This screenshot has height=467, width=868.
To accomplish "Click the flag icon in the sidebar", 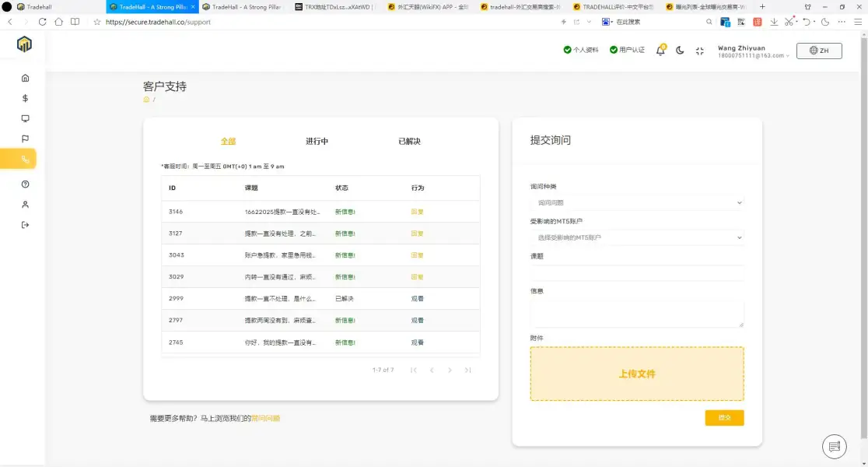I will point(24,139).
